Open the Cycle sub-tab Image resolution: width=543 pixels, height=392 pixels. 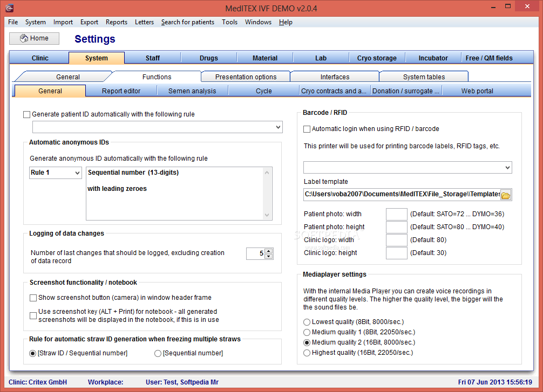point(264,91)
